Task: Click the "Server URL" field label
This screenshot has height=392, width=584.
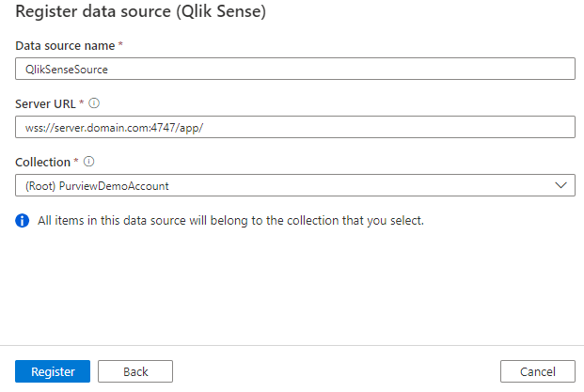Action: click(x=43, y=103)
